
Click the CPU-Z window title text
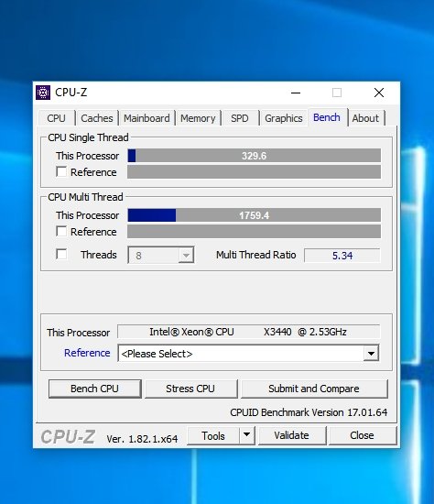(x=71, y=93)
